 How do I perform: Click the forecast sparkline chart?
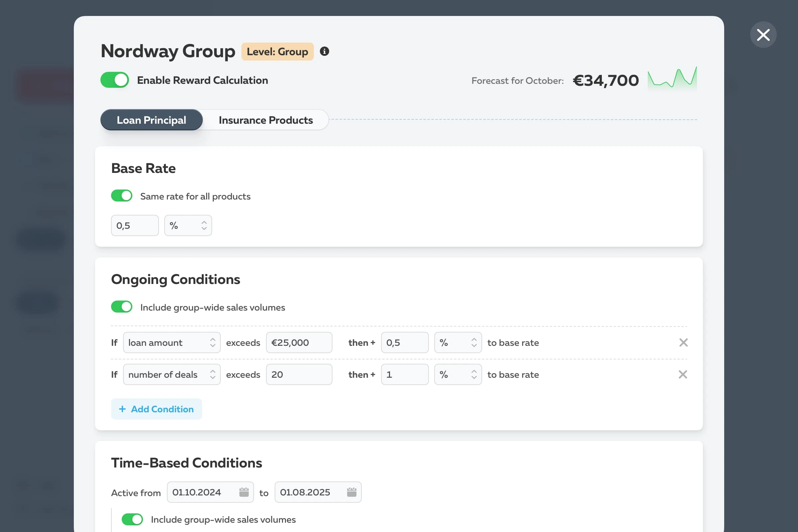(x=672, y=79)
